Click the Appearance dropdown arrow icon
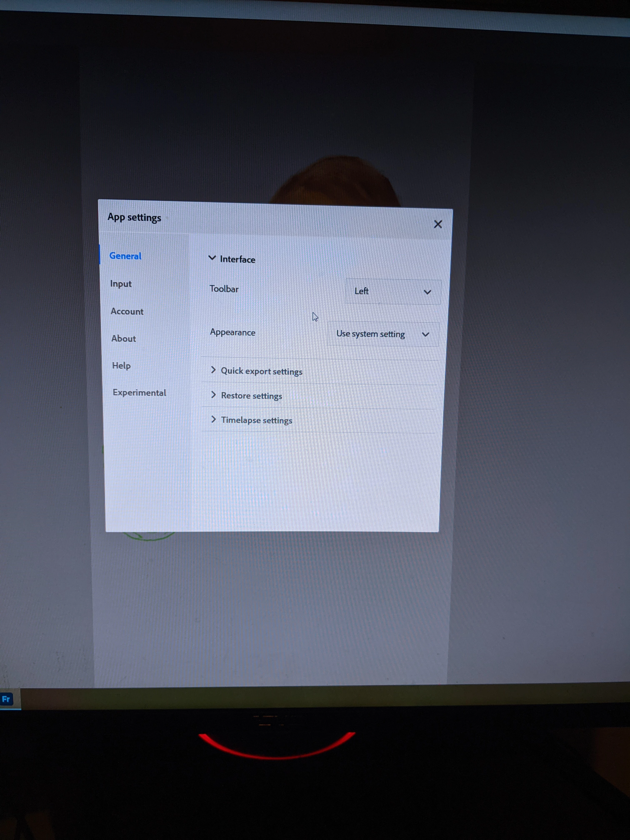 click(425, 335)
